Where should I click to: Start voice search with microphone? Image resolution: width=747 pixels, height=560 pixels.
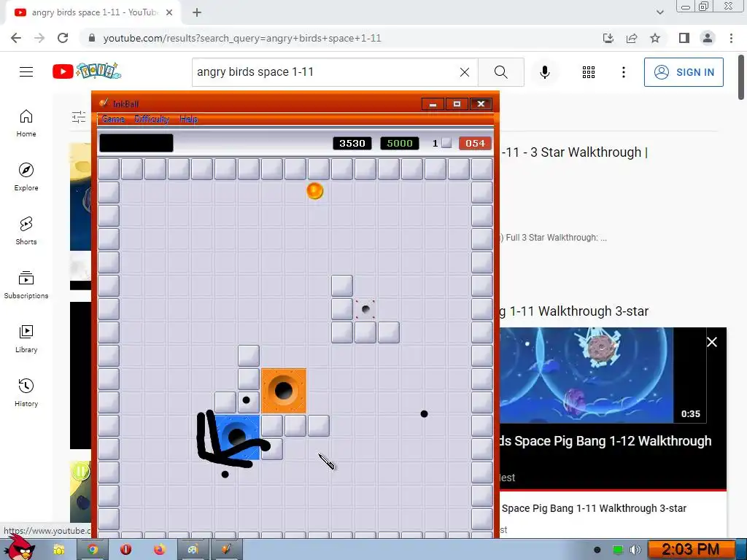coord(544,72)
